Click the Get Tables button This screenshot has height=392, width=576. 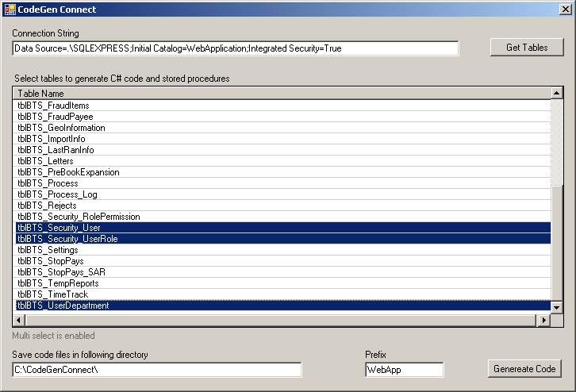click(527, 48)
